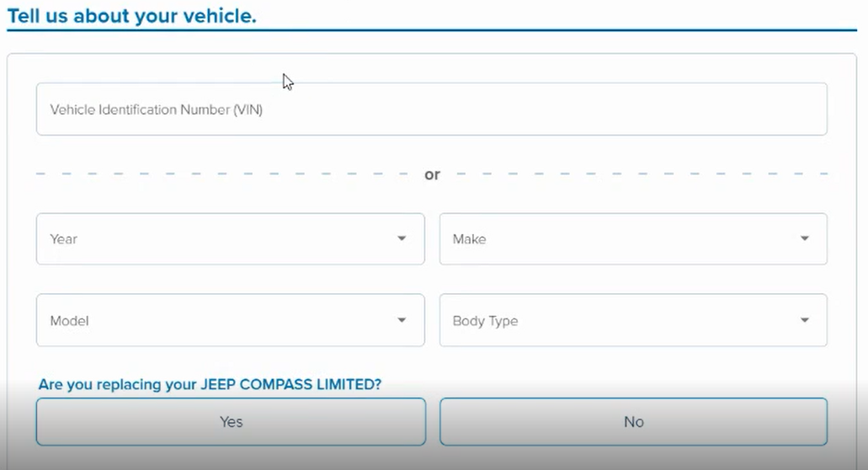
Task: Expand the Body Type dropdown by its label
Action: click(x=485, y=321)
